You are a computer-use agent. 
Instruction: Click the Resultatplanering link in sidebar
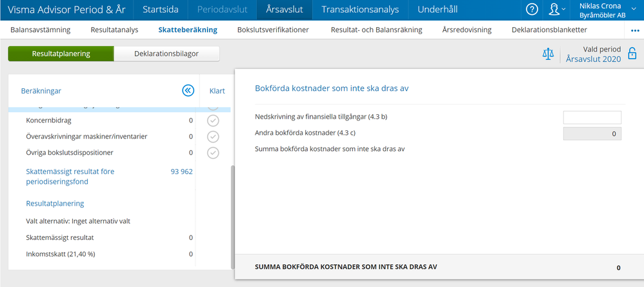55,203
